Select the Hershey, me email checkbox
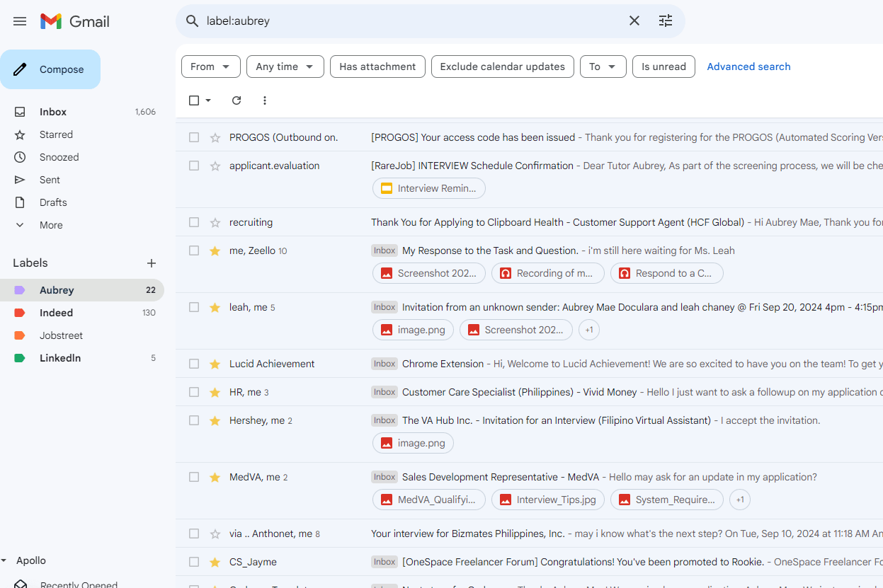 [x=194, y=420]
